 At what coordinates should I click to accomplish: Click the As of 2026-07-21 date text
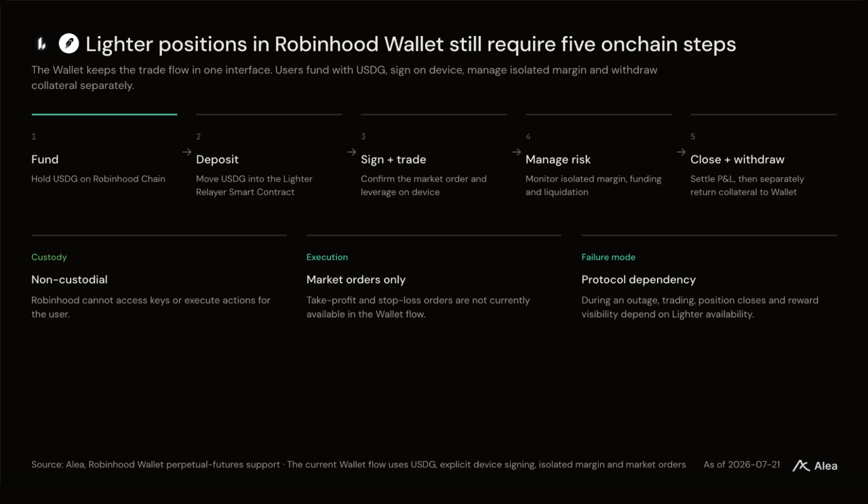(741, 465)
